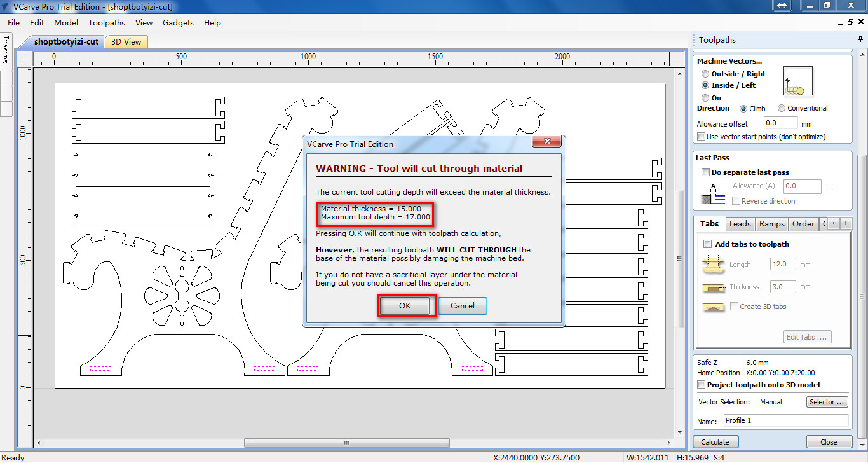Open the File menu
Viewport: 868px width, 463px height.
coord(13,22)
